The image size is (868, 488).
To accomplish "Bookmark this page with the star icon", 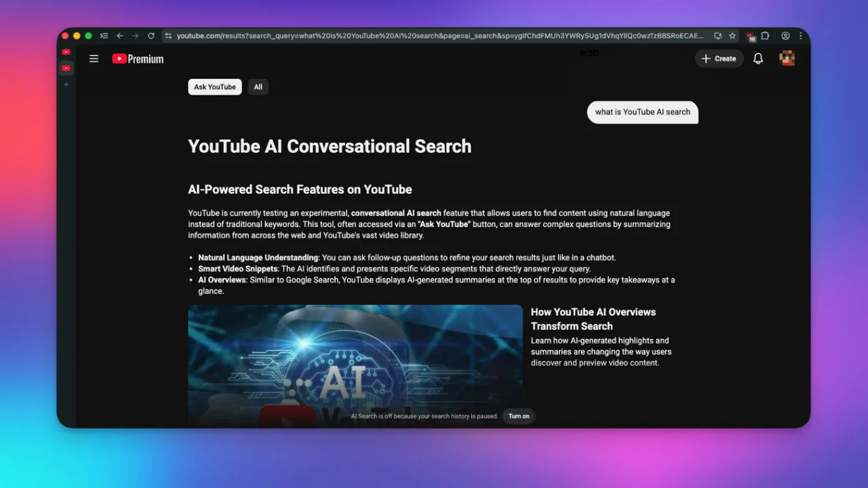I will (x=732, y=36).
